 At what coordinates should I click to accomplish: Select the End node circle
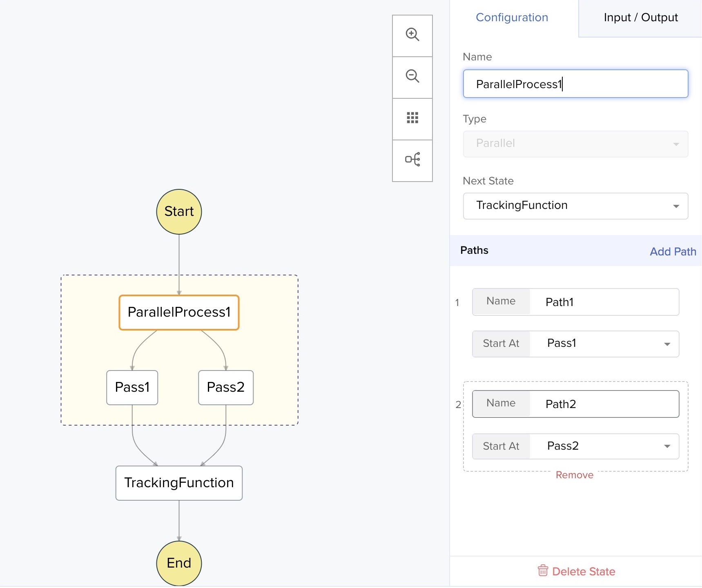(179, 563)
